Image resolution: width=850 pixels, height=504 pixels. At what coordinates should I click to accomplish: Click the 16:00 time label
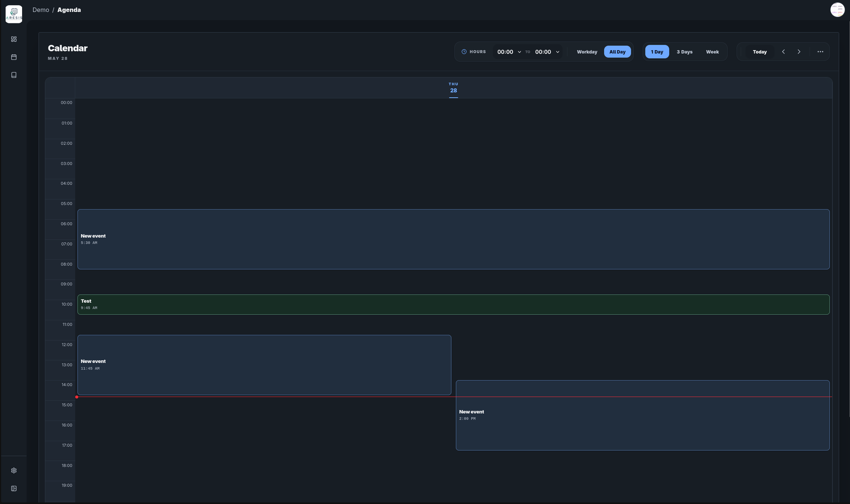(67, 425)
